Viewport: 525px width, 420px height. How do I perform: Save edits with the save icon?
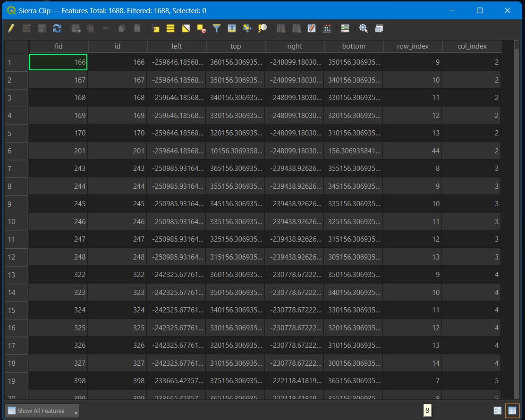[42, 28]
